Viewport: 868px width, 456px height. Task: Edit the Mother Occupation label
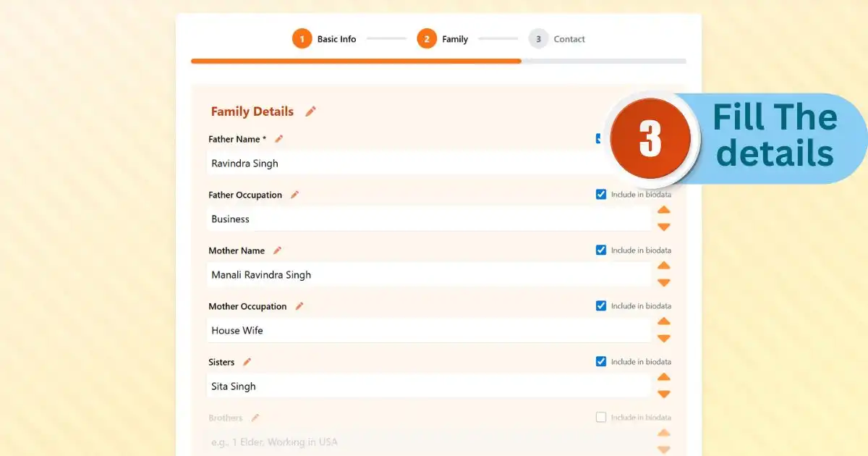[298, 305]
